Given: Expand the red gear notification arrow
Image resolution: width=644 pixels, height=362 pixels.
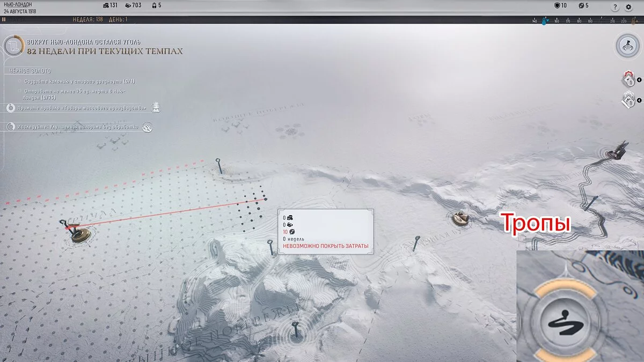Looking at the screenshot, I should (639, 81).
